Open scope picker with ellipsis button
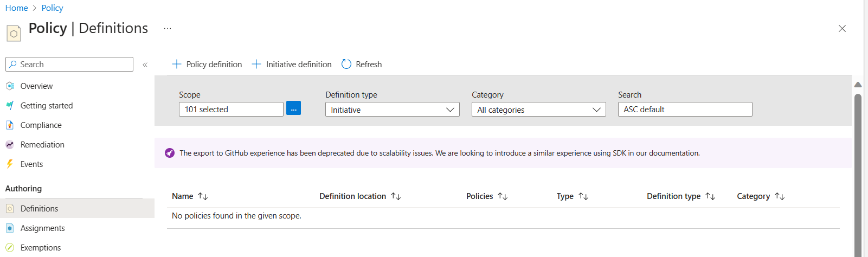Image resolution: width=868 pixels, height=257 pixels. pos(293,108)
